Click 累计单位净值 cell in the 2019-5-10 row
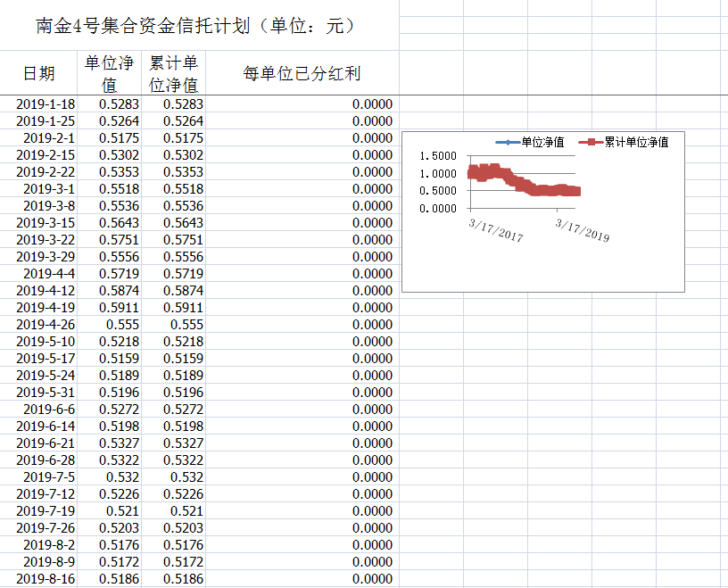 [x=173, y=342]
